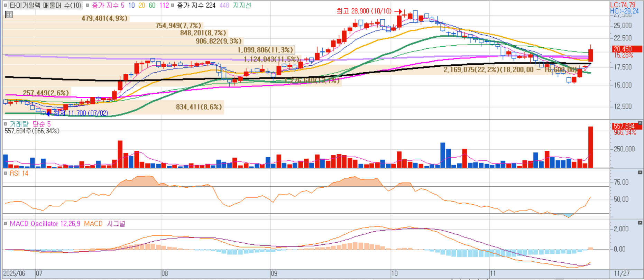Click the 0,00 MACD axis label
644x280 pixels.
coord(619,249)
